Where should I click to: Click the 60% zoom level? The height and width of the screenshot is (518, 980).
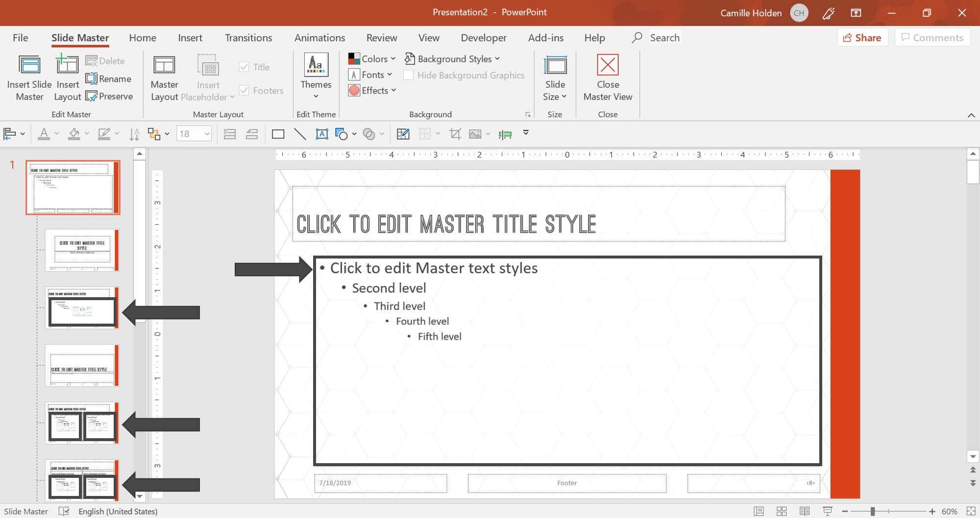[x=950, y=511]
